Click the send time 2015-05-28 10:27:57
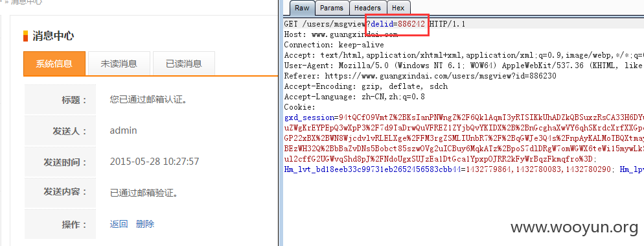The image size is (644, 246). [154, 161]
